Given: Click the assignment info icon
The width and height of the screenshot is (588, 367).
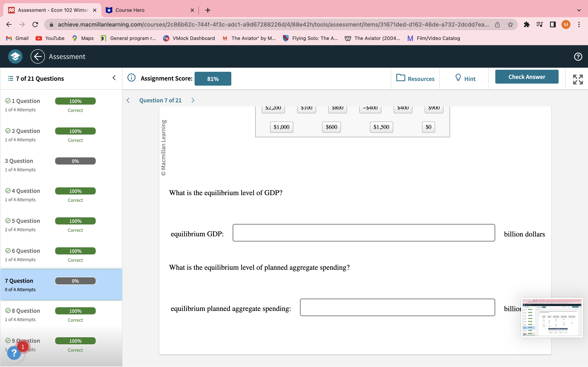Looking at the screenshot, I should click(x=131, y=78).
